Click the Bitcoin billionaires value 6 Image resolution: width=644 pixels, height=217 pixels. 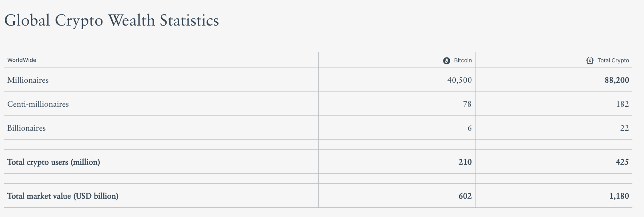(x=469, y=128)
